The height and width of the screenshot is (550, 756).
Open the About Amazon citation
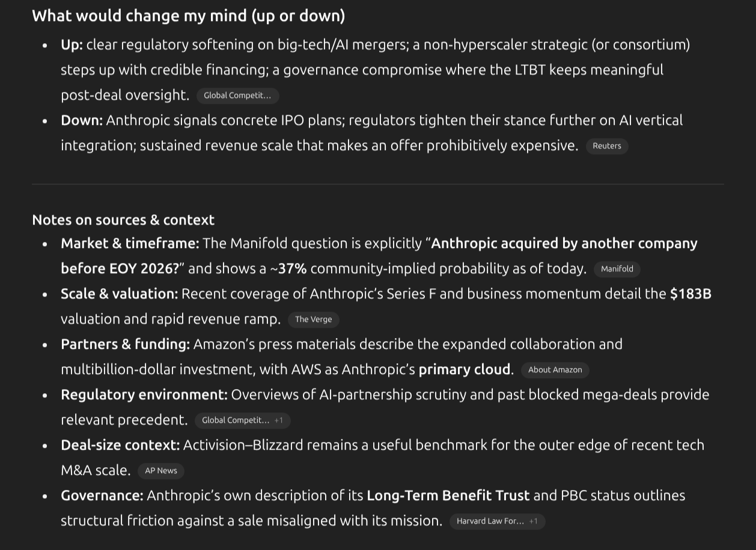[555, 370]
